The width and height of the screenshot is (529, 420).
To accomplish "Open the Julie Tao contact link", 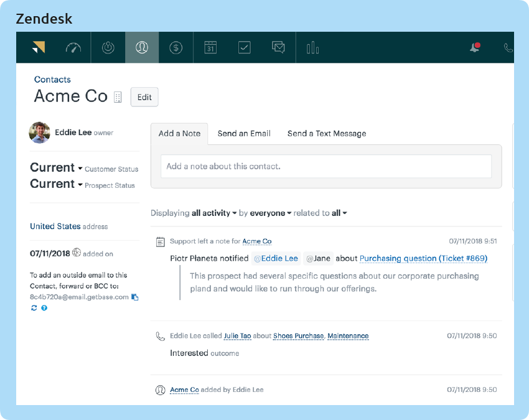I will point(238,336).
